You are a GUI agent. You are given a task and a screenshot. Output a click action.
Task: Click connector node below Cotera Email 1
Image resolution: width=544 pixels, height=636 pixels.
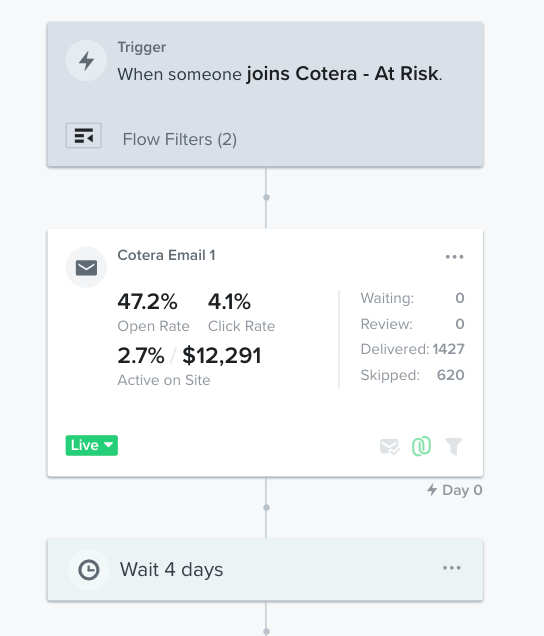point(266,507)
